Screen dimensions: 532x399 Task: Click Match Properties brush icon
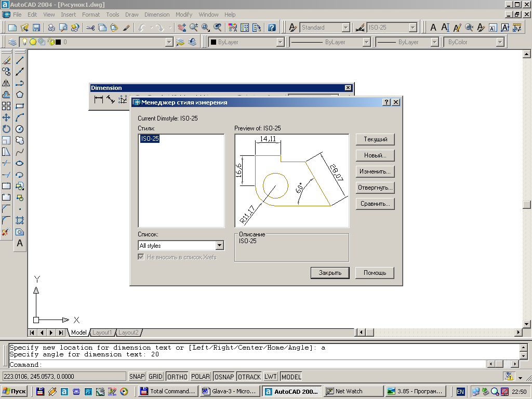coord(126,28)
